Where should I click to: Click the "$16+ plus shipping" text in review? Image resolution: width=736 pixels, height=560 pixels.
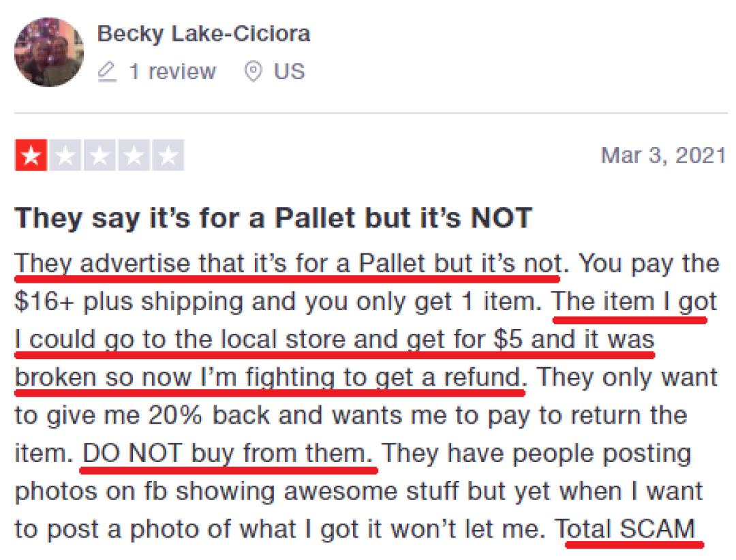126,301
